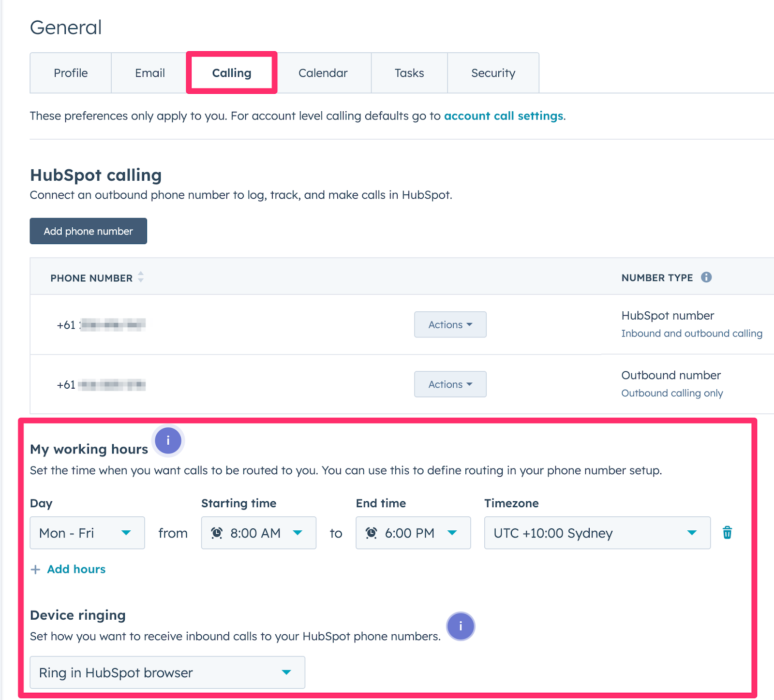Open Actions menu for Outbound number row
Image resolution: width=774 pixels, height=700 pixels.
(450, 384)
